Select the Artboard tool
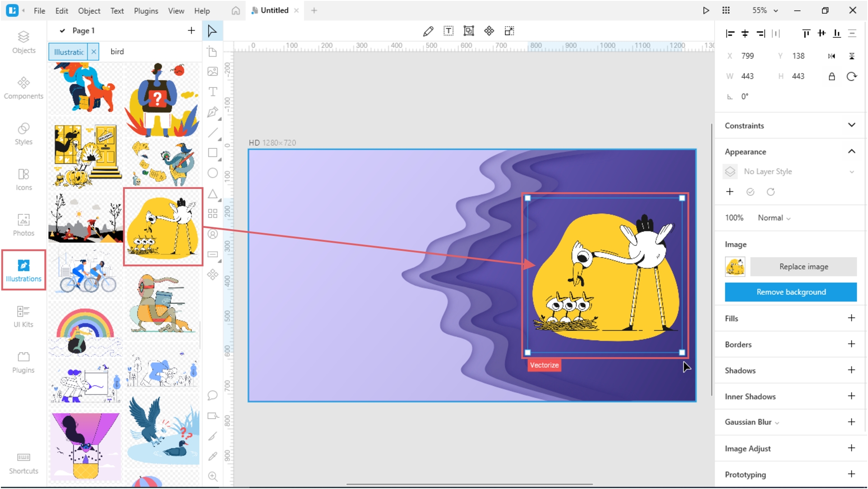 212,51
